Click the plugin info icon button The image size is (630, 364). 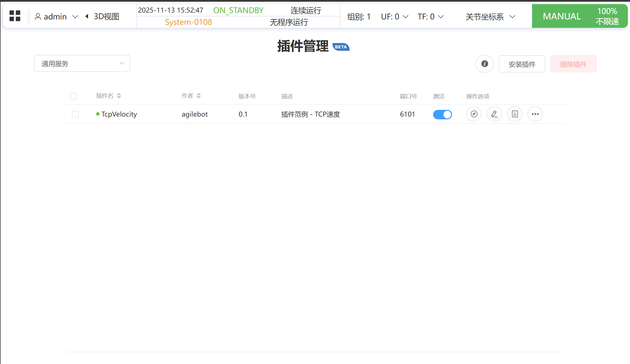point(484,64)
